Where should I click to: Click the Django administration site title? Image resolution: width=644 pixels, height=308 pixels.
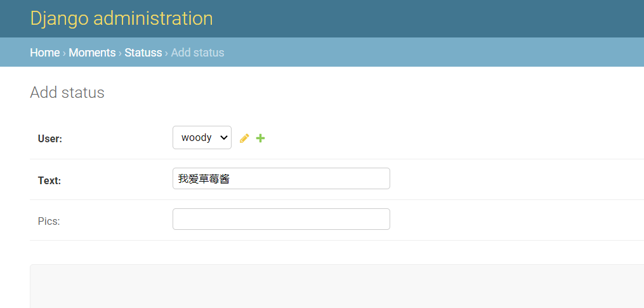[x=122, y=18]
